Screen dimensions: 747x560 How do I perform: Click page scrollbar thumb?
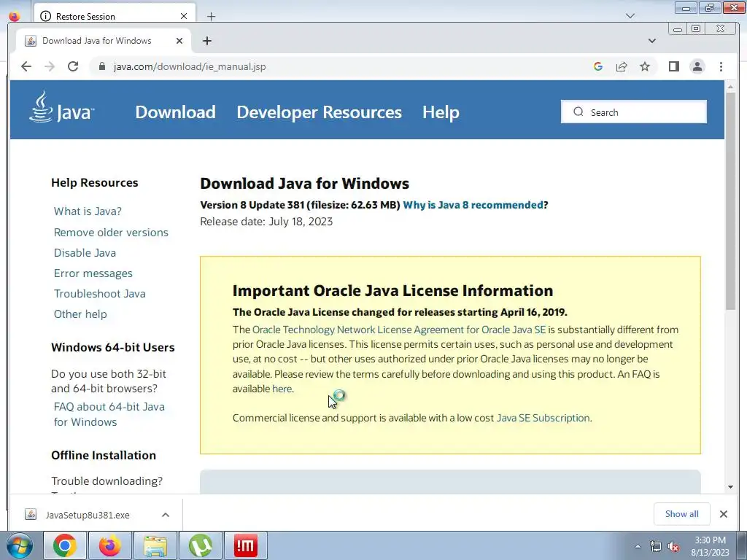point(730,202)
